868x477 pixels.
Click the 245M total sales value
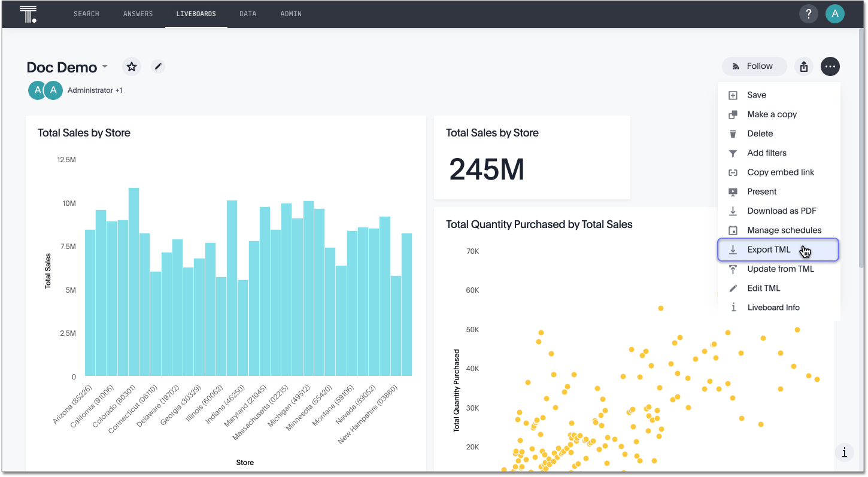click(487, 170)
